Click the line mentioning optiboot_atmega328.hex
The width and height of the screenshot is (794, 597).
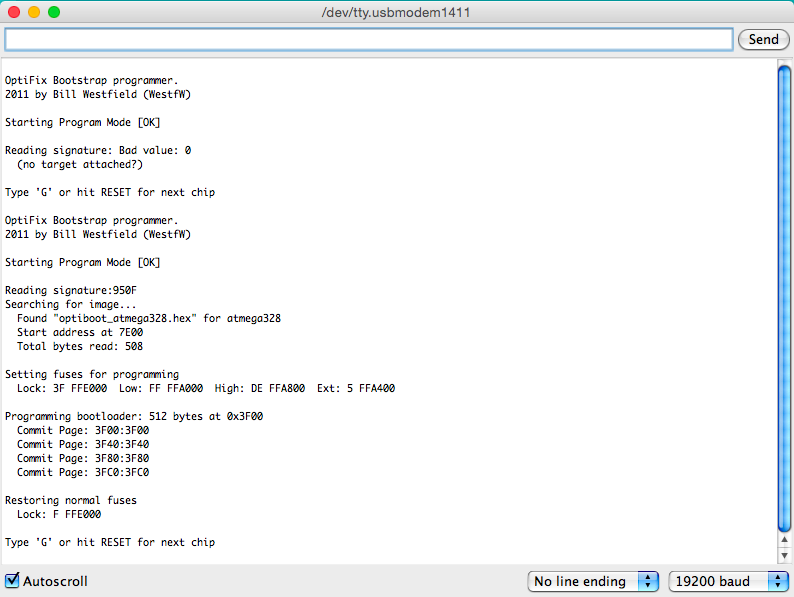coord(149,319)
